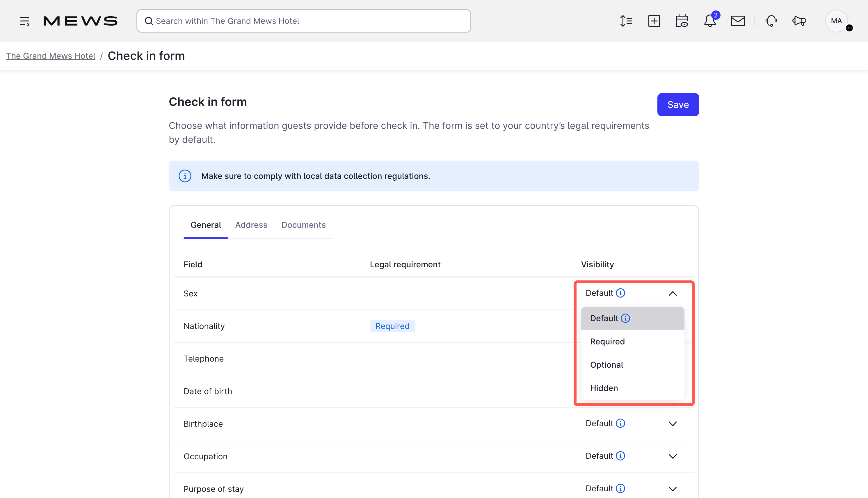The height and width of the screenshot is (498, 868).
Task: Open announcements via the megaphone icon
Action: [799, 21]
